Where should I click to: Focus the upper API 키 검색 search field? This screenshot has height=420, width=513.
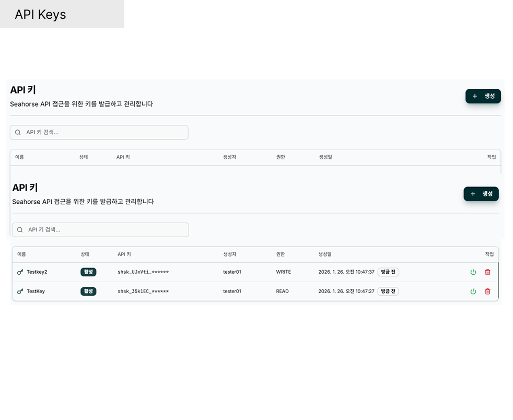pos(99,133)
